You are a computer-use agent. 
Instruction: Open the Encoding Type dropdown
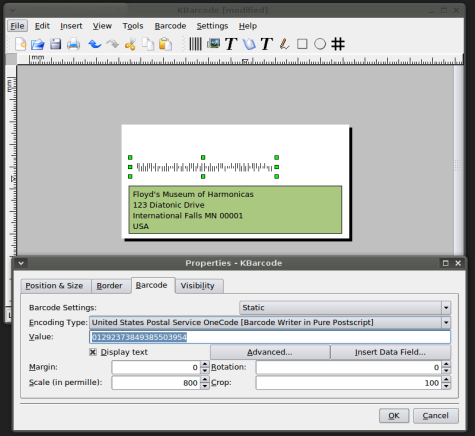pos(270,322)
